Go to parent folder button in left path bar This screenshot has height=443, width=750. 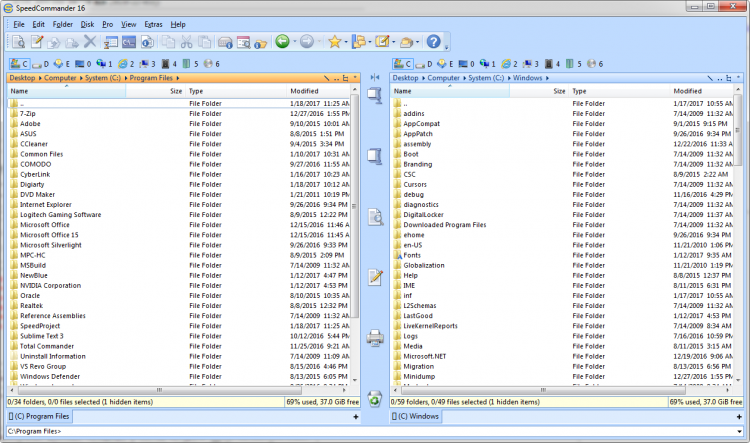coord(336,78)
